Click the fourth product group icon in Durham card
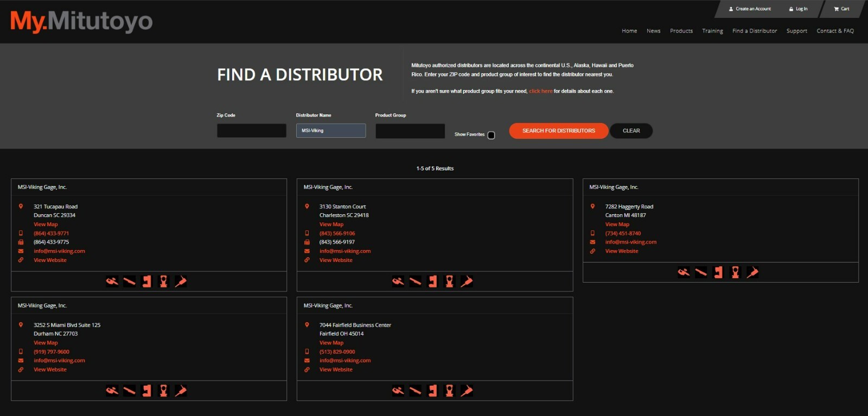The height and width of the screenshot is (416, 868). 163,391
